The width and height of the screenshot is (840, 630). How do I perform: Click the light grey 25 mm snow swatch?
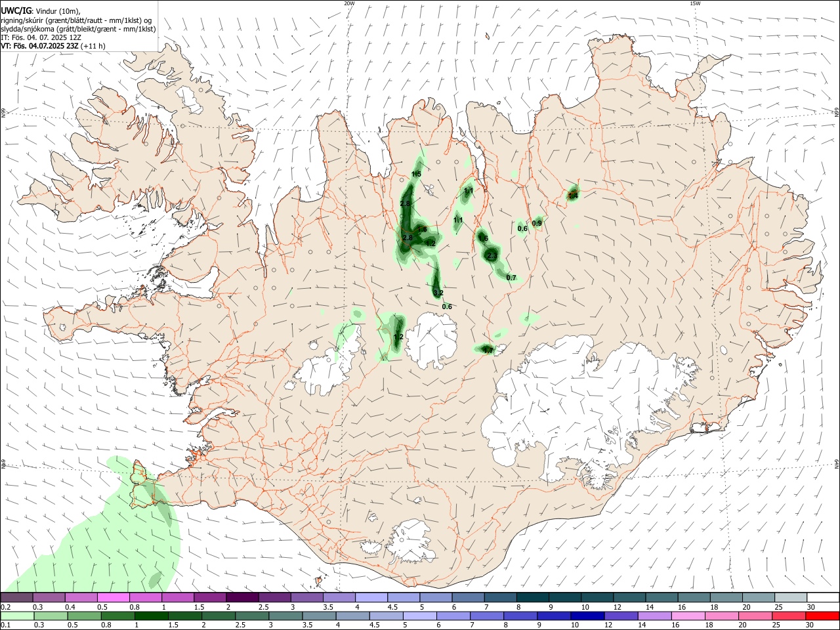791,598
